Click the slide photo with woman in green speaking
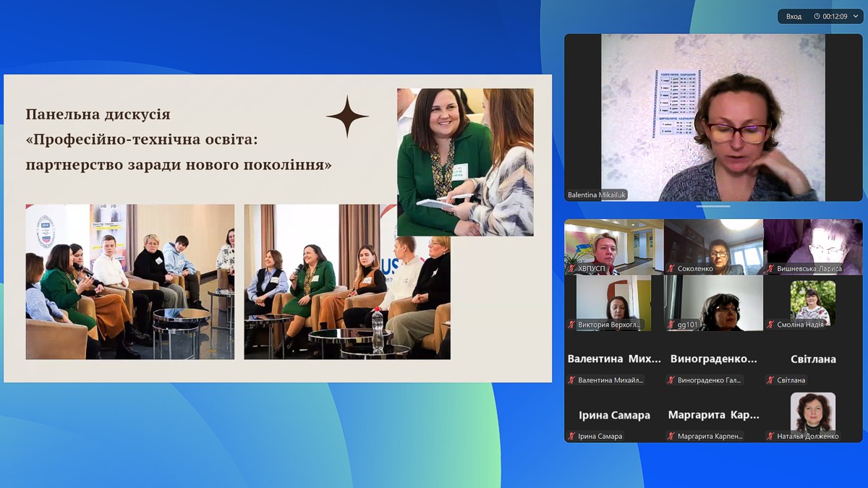The image size is (868, 488). point(130,282)
